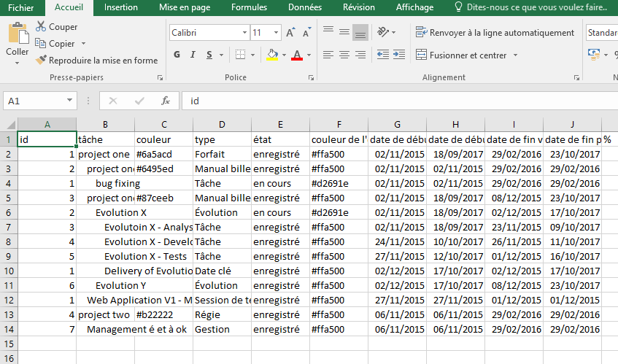Image resolution: width=618 pixels, height=364 pixels.
Task: Center text horizontally in the cell
Action: click(x=344, y=55)
